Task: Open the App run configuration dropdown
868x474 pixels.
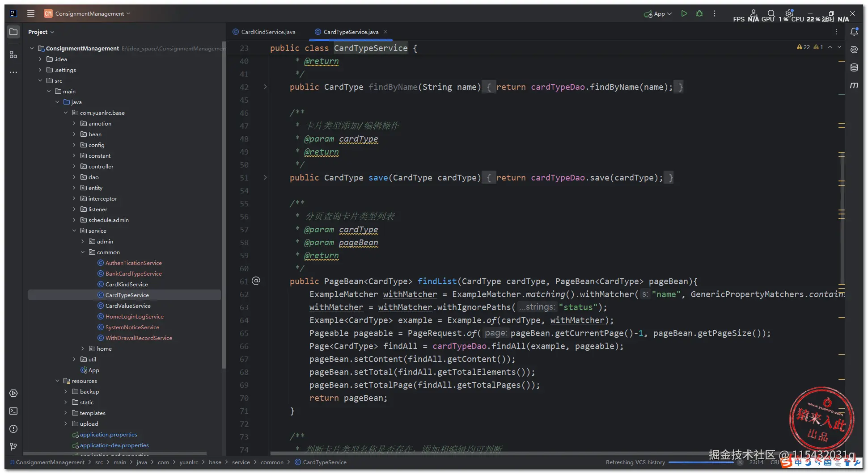Action: [x=658, y=13]
